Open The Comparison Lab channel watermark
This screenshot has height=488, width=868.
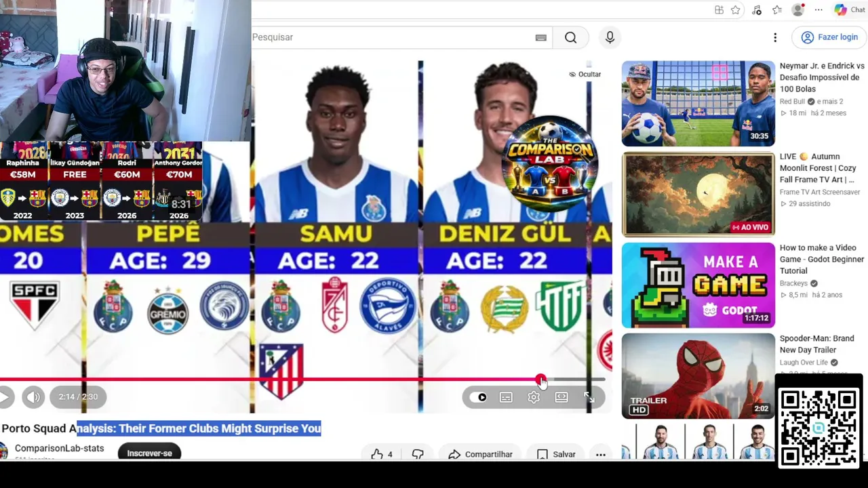coord(549,164)
